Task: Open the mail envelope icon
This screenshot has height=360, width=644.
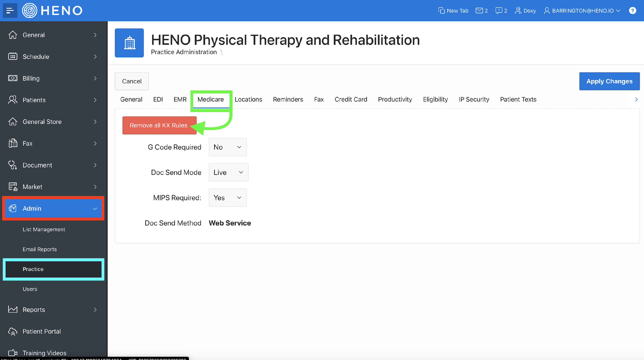Action: [x=479, y=11]
